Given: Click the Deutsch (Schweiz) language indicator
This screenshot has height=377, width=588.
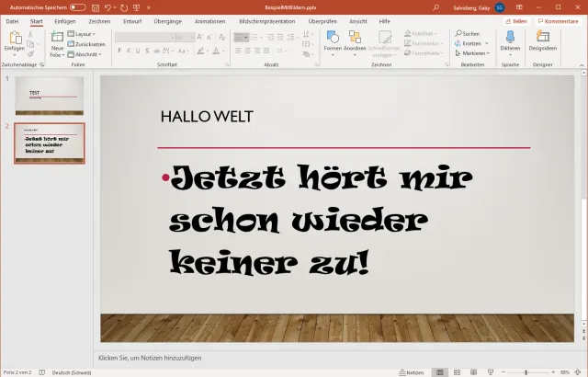Looking at the screenshot, I should point(72,372).
